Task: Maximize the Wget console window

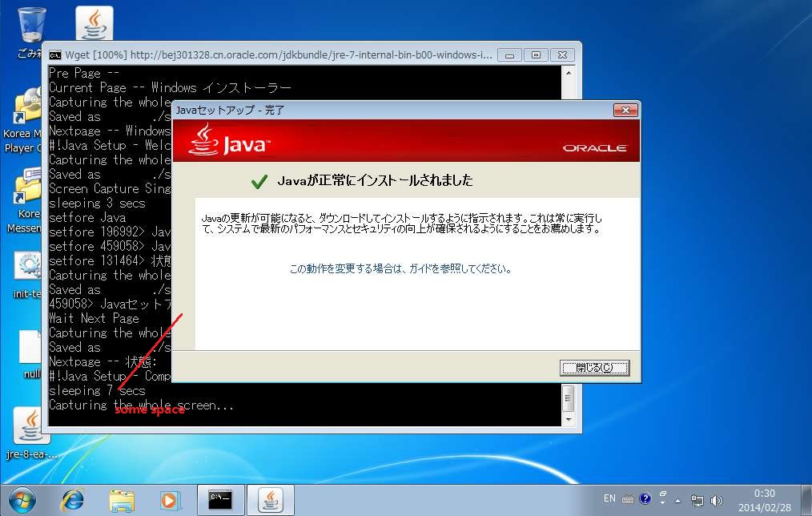Action: point(536,55)
